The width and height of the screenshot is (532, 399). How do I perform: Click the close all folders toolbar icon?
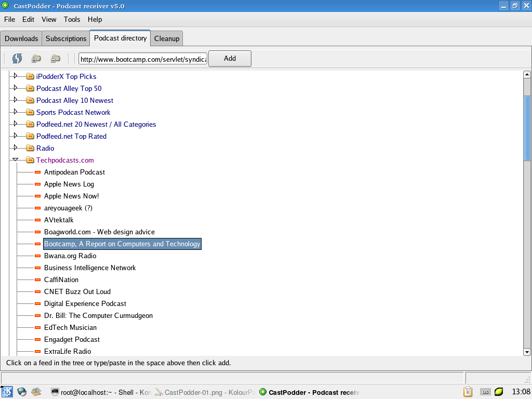coord(56,59)
